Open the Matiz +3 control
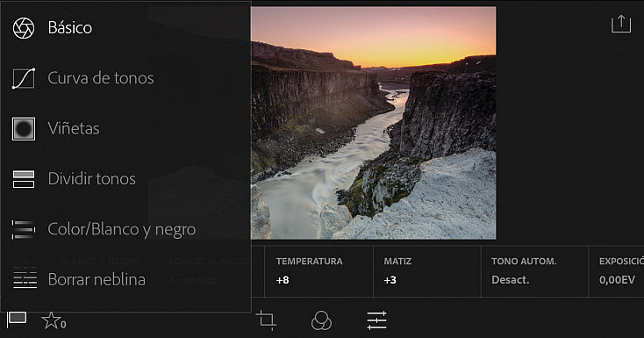644x338 pixels. click(x=426, y=271)
